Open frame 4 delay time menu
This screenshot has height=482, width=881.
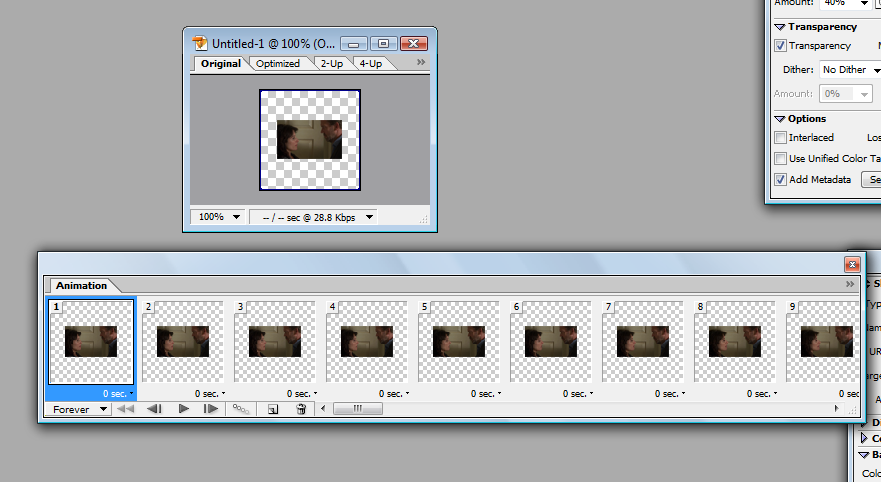(394, 394)
